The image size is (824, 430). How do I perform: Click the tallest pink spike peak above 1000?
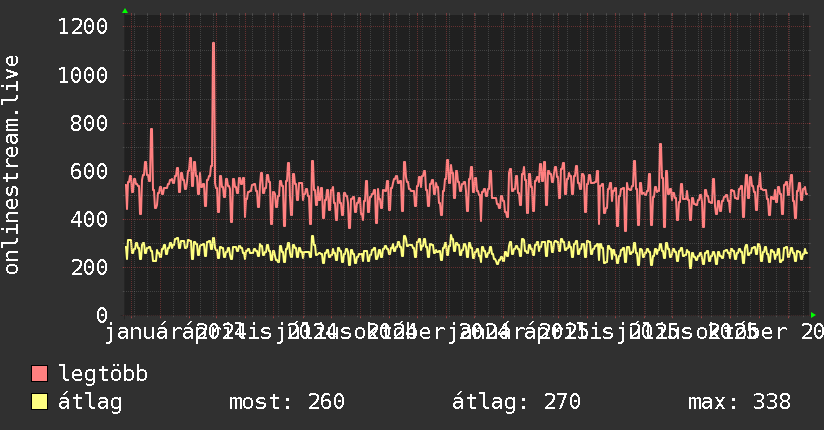tap(213, 44)
